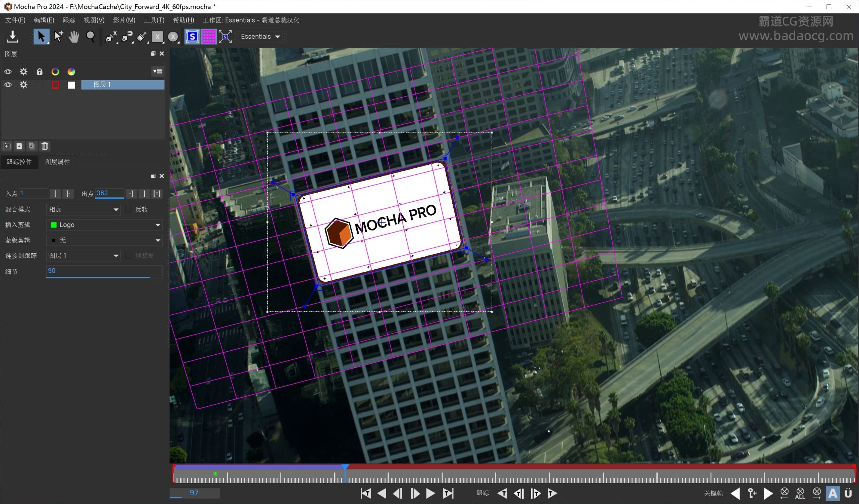
Task: Select the Magnetic spline pen tool
Action: 127,37
